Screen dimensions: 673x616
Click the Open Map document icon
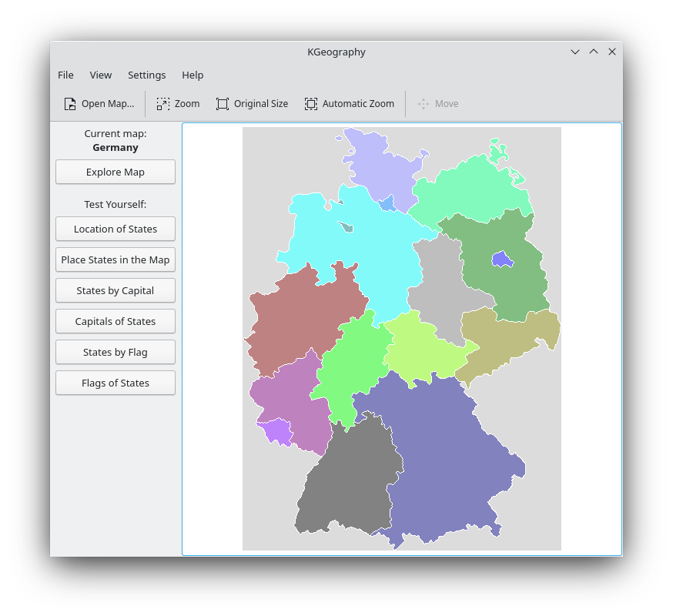tap(70, 104)
